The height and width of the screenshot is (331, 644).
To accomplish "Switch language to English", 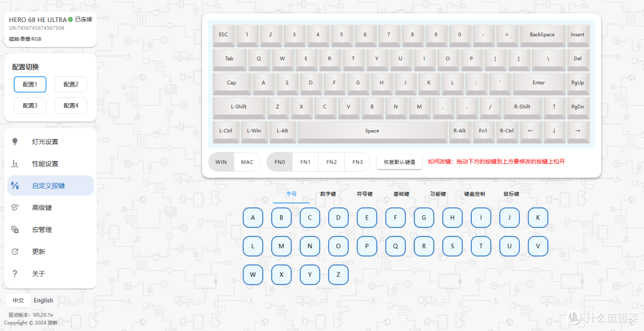I will click(x=43, y=300).
